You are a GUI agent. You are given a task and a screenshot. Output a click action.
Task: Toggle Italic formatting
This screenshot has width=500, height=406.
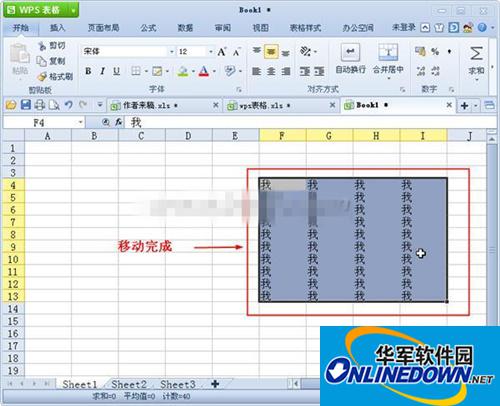tap(102, 71)
